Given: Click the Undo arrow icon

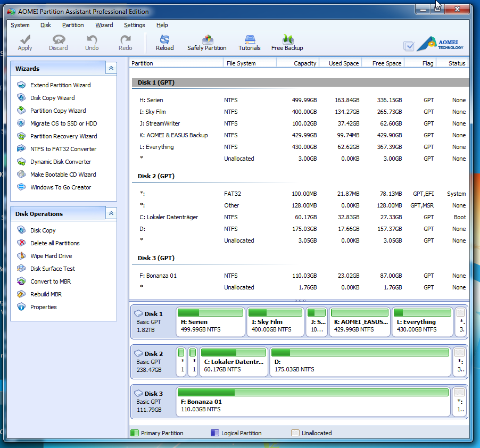Looking at the screenshot, I should [92, 43].
